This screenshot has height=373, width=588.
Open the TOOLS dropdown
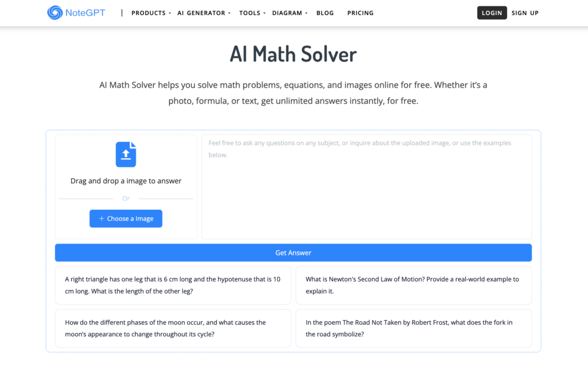tap(249, 13)
